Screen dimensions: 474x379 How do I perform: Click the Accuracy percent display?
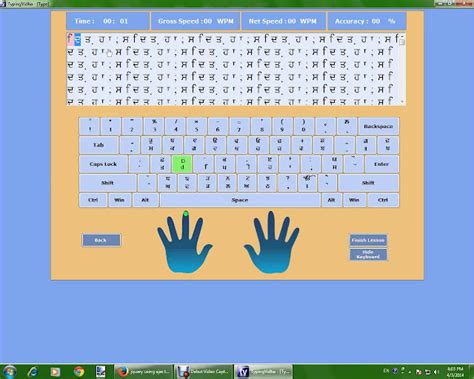click(366, 21)
